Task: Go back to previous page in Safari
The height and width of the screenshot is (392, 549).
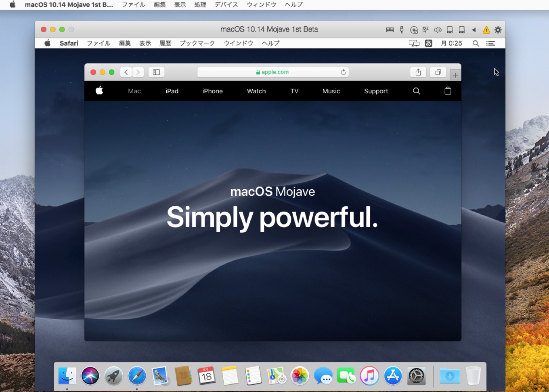Action: pos(126,72)
